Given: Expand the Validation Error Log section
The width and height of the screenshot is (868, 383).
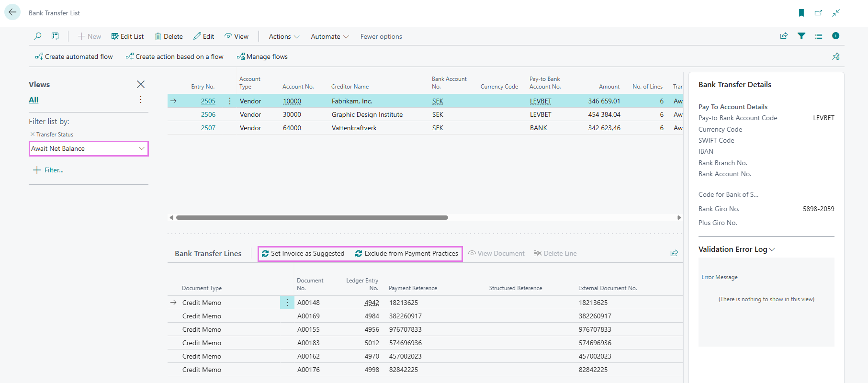Looking at the screenshot, I should [736, 249].
